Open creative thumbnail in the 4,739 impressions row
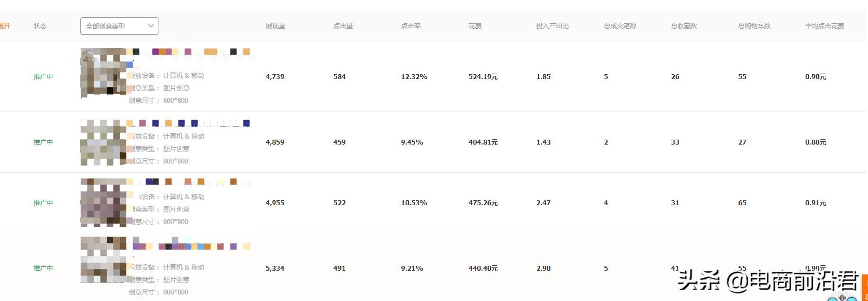Viewport: 868px width, 301px height. [x=103, y=73]
